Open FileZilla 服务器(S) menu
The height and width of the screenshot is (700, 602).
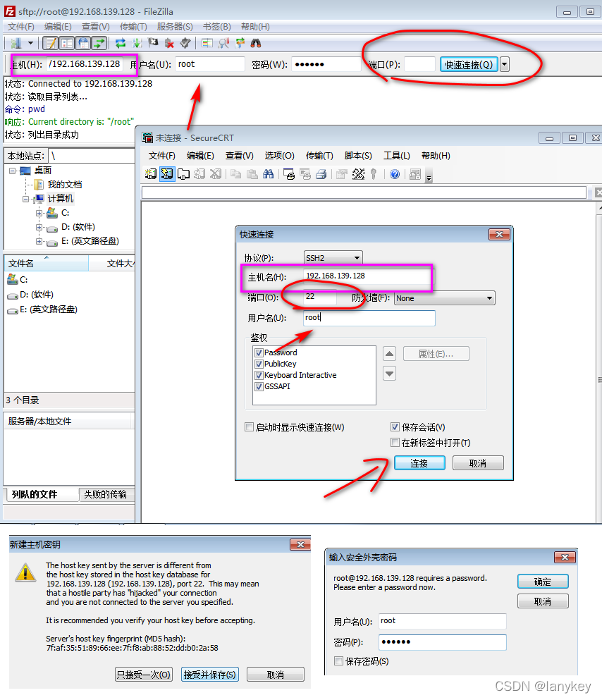click(175, 27)
